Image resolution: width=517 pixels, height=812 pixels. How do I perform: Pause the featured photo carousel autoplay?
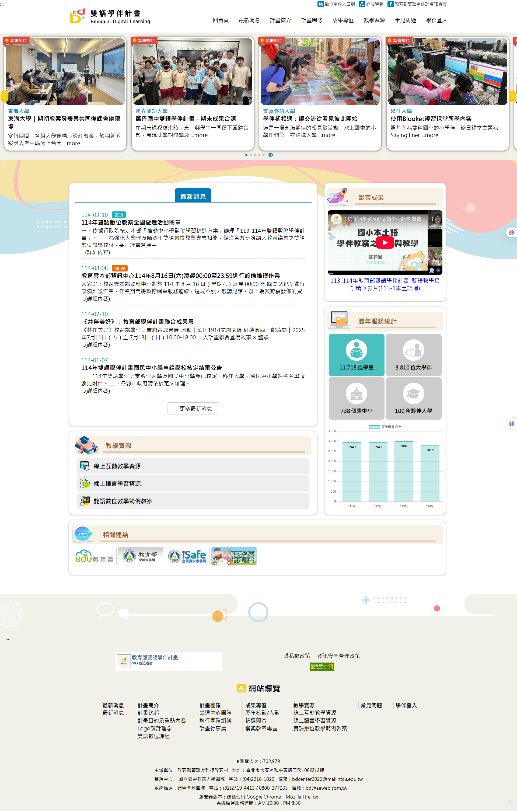[270, 155]
